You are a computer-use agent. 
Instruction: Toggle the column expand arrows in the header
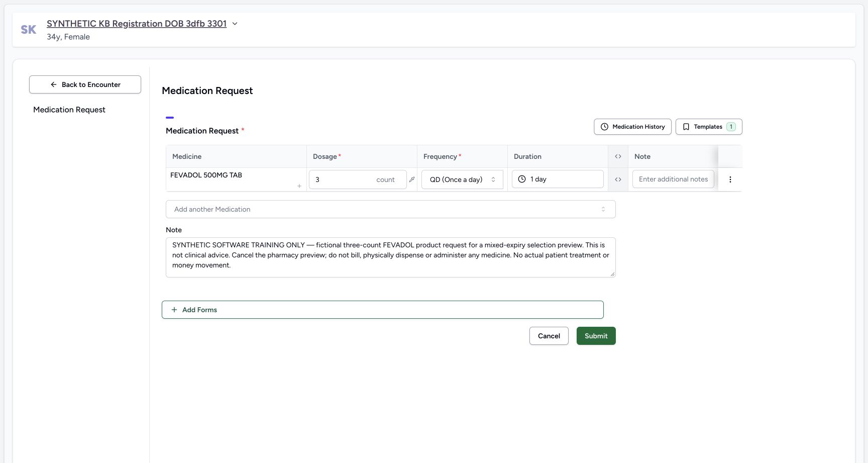(618, 156)
